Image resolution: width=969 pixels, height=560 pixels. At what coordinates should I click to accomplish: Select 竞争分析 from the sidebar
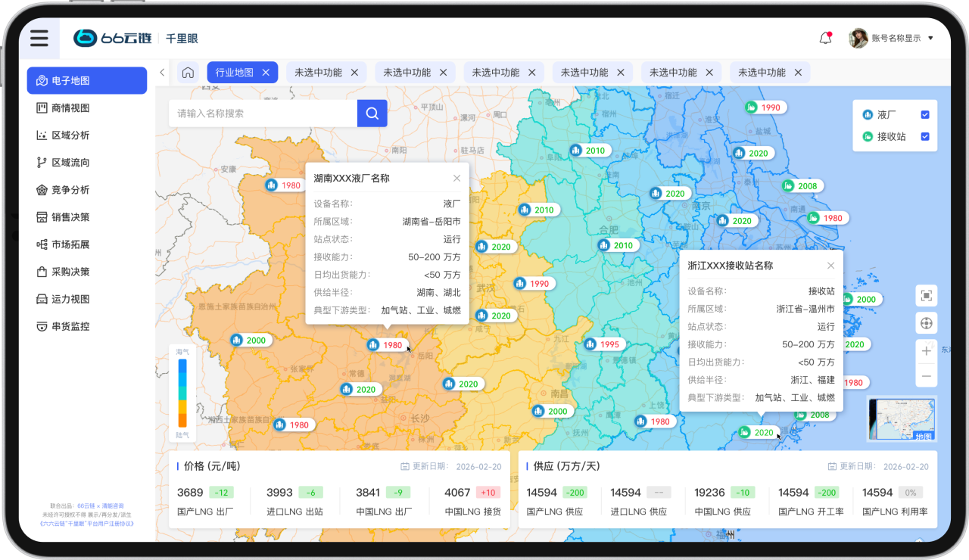click(x=70, y=190)
